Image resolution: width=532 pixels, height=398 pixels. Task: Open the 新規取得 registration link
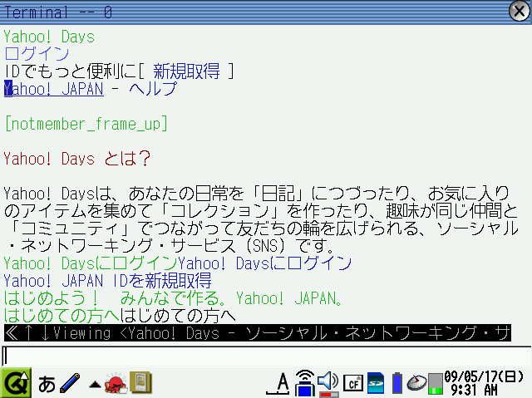pyautogui.click(x=186, y=71)
